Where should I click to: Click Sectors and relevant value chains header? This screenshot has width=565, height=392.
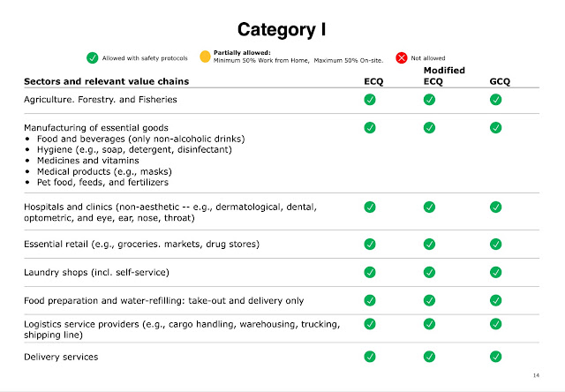(107, 81)
